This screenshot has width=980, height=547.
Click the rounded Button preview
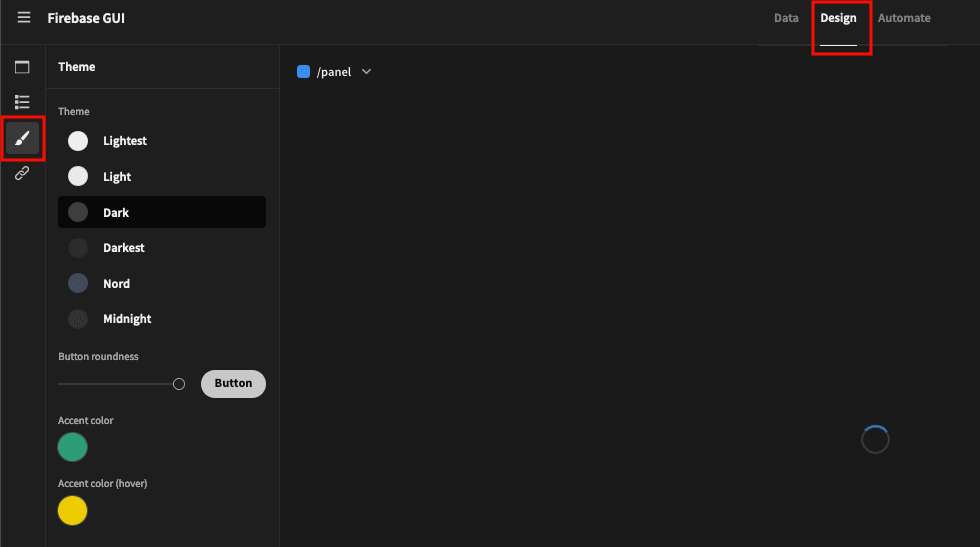click(x=233, y=384)
